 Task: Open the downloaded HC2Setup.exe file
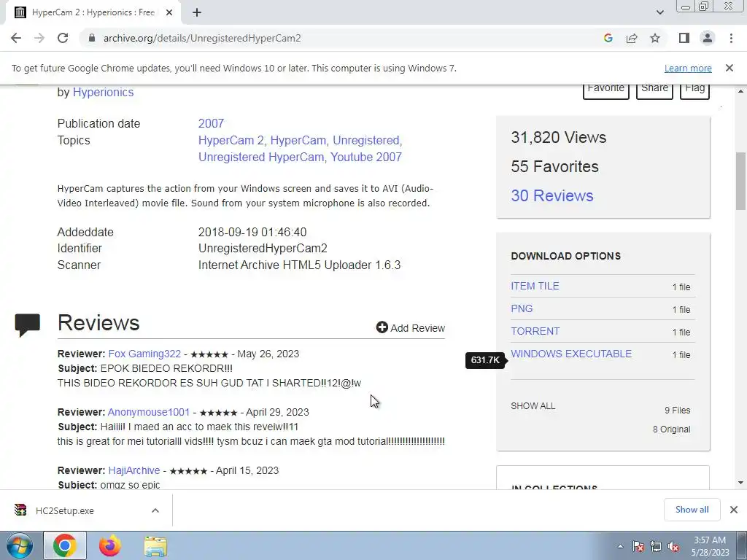pos(64,510)
